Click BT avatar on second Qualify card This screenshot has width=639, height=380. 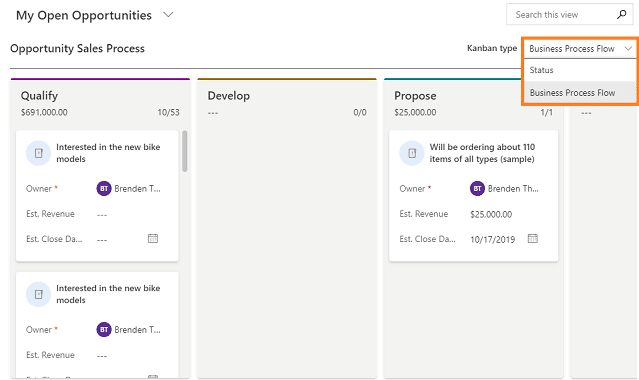104,329
